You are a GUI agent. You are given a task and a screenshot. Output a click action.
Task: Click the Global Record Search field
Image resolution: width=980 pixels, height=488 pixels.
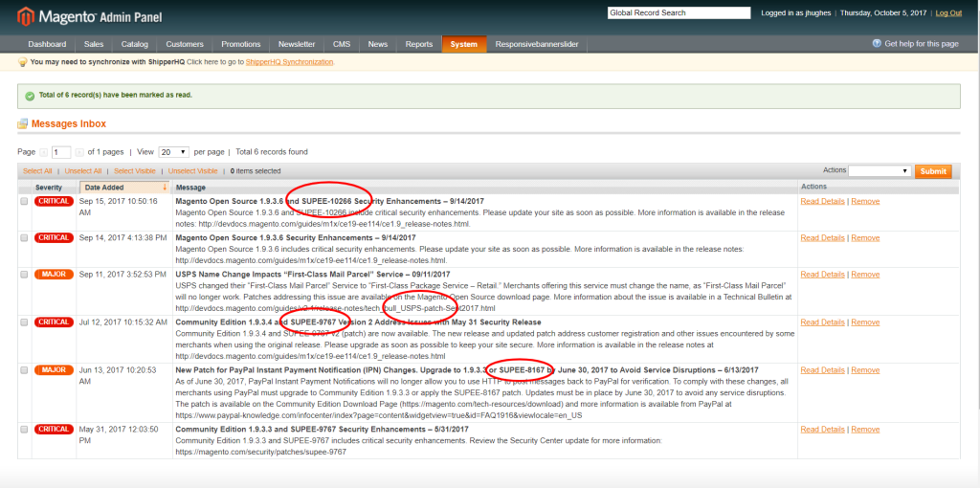point(679,13)
